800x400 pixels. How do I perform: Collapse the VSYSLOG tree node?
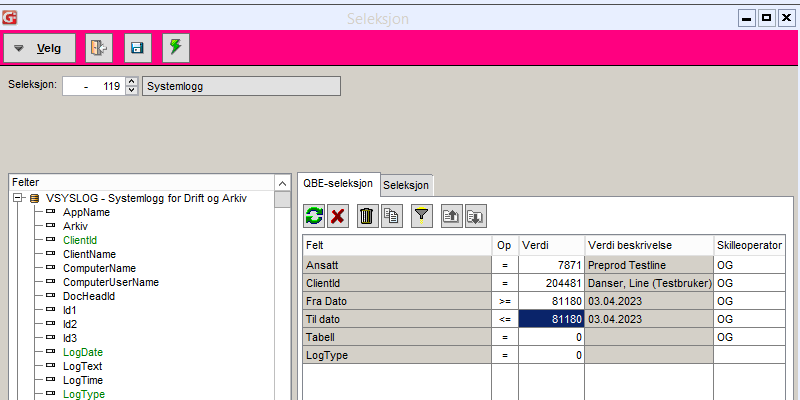[19, 198]
